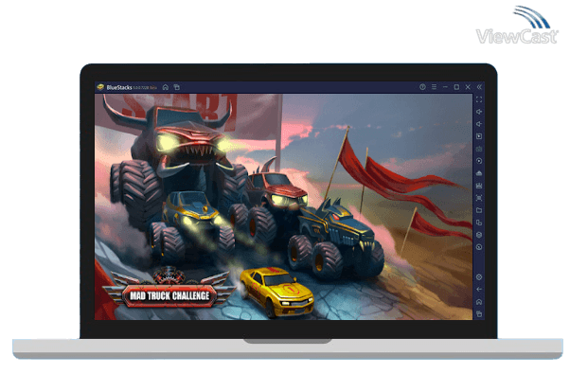
Task: Open the BlueStacks hamburger menu
Action: click(x=434, y=87)
